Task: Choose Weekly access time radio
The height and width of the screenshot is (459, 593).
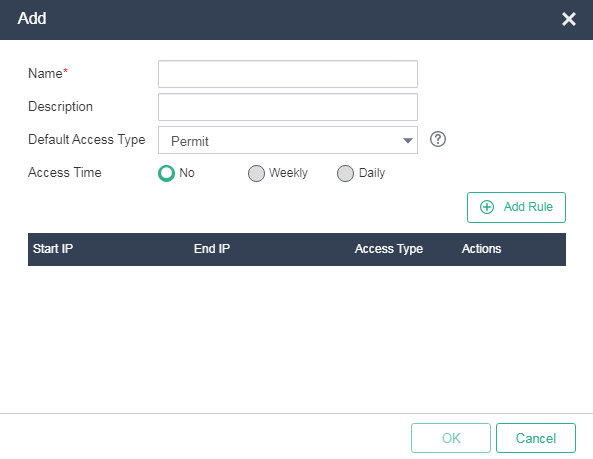Action: tap(256, 173)
